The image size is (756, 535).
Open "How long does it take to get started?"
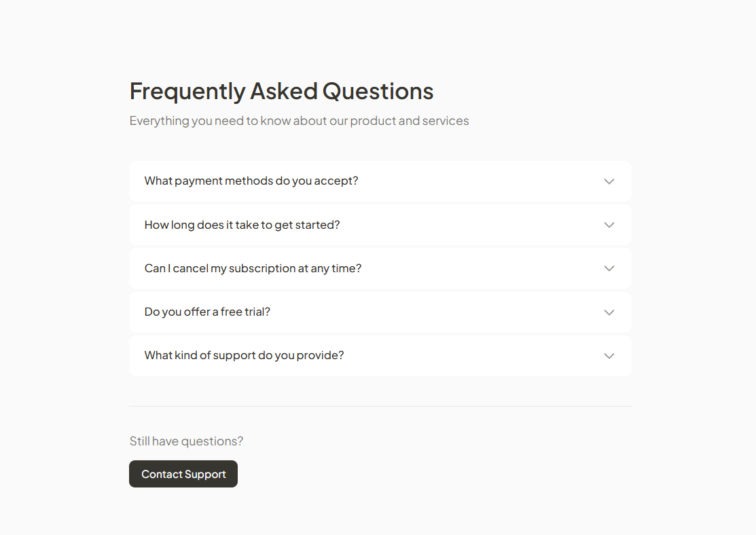point(242,225)
